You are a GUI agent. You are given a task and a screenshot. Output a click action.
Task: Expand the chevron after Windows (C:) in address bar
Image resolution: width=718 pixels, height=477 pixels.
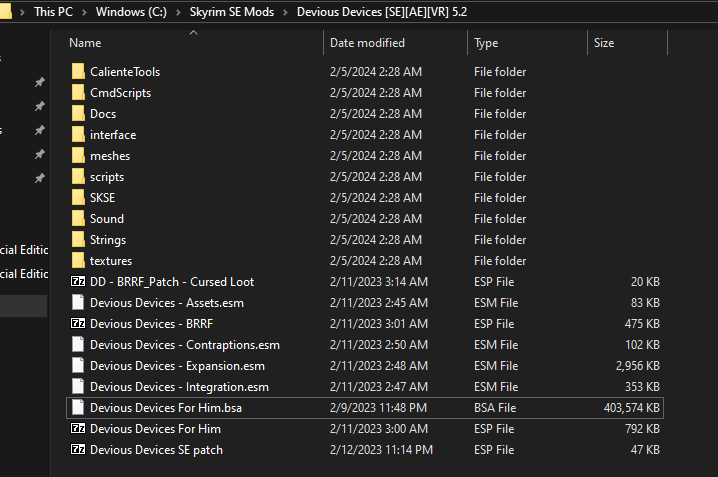point(179,12)
